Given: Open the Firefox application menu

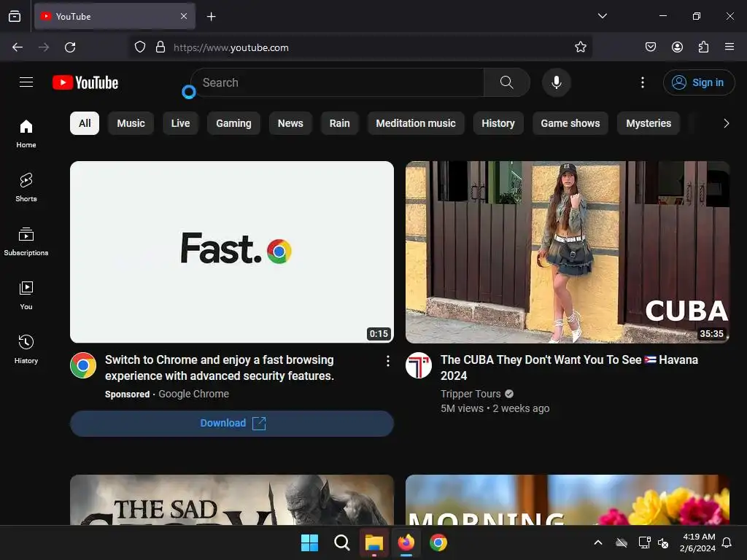Looking at the screenshot, I should 729,47.
